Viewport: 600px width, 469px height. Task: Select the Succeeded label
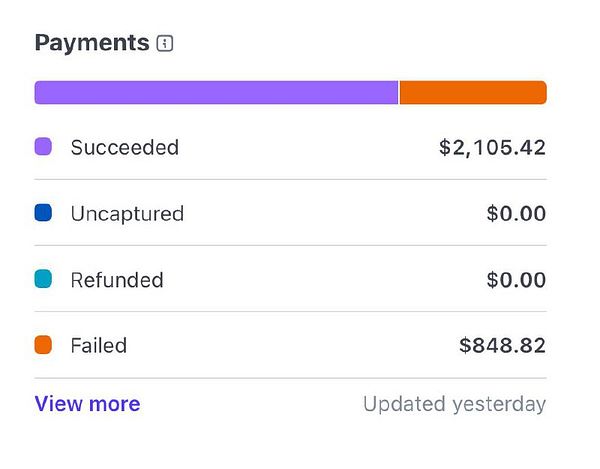click(x=124, y=147)
